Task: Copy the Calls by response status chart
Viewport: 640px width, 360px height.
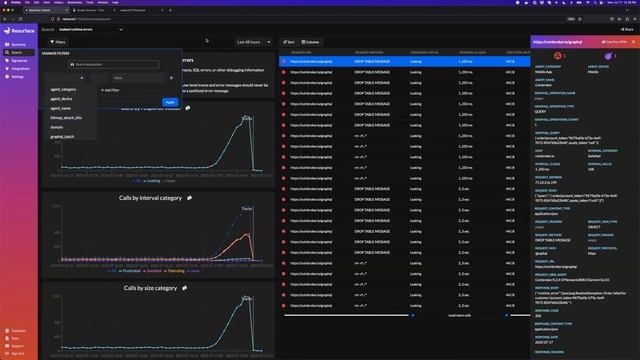Action: coord(188,108)
